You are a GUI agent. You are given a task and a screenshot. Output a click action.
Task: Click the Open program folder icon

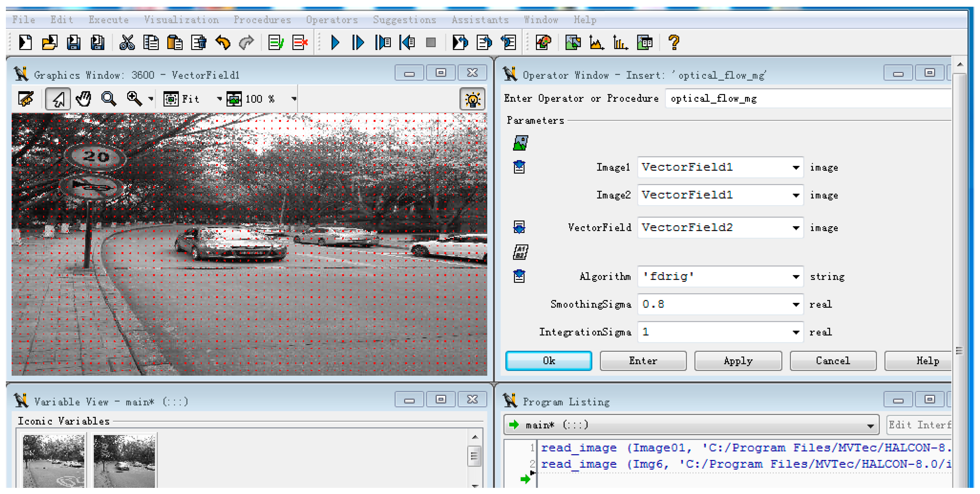[50, 42]
